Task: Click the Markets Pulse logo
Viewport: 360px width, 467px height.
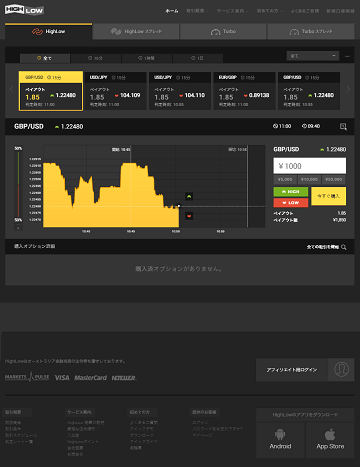Action: tap(27, 377)
